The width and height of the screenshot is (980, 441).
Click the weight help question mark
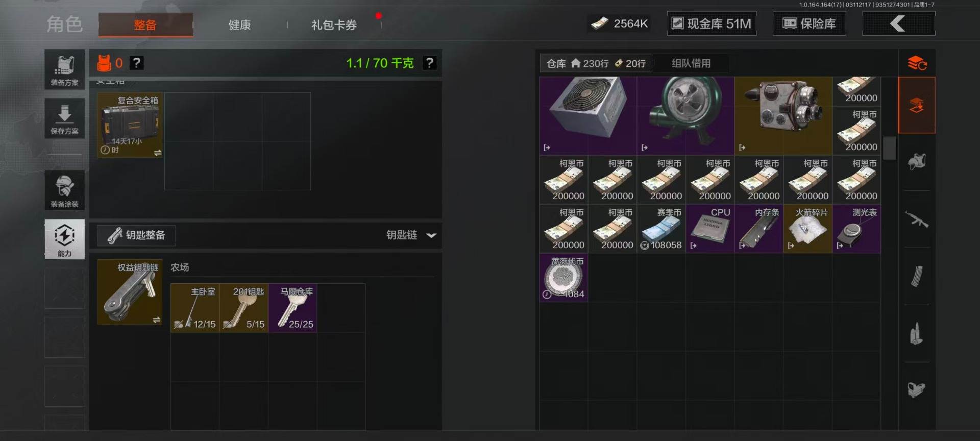coord(430,63)
